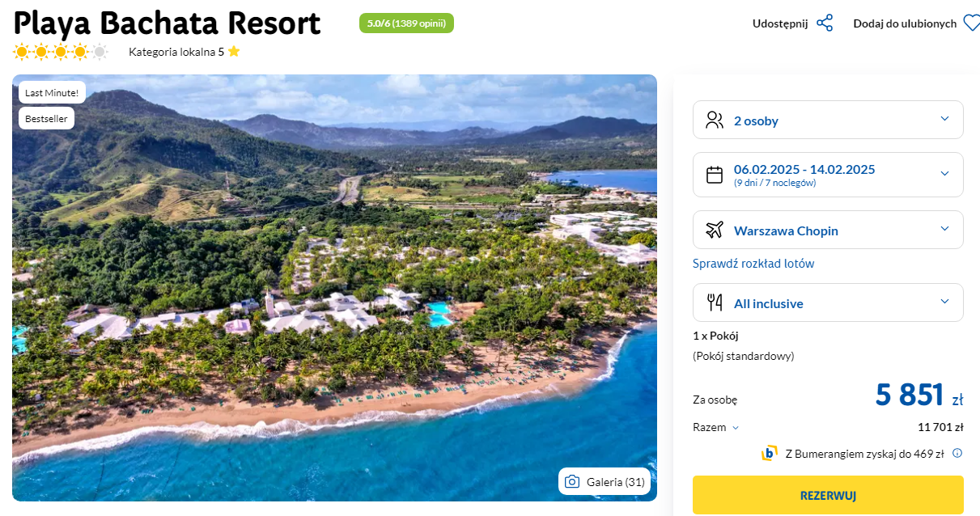Click the camera icon in Galeria button
This screenshot has height=516, width=980.
(x=572, y=482)
